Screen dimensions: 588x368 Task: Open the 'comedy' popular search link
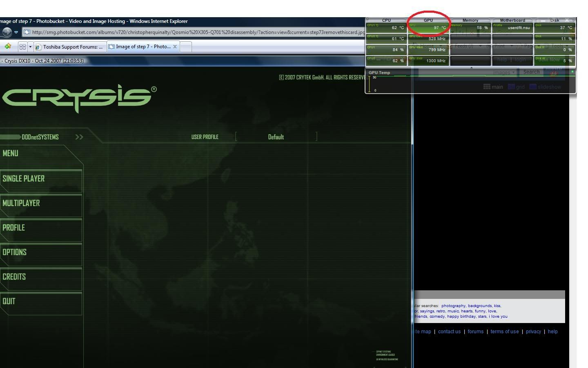(x=437, y=316)
